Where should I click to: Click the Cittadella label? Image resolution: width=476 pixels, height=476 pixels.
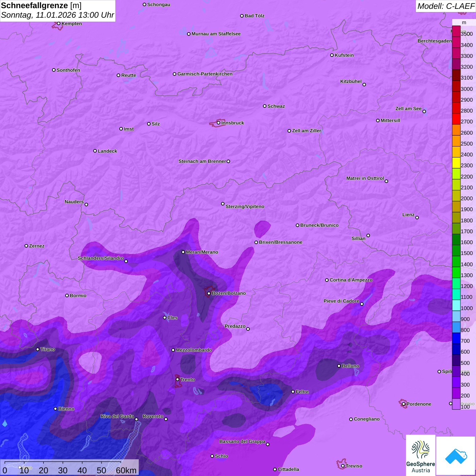pyautogui.click(x=288, y=469)
